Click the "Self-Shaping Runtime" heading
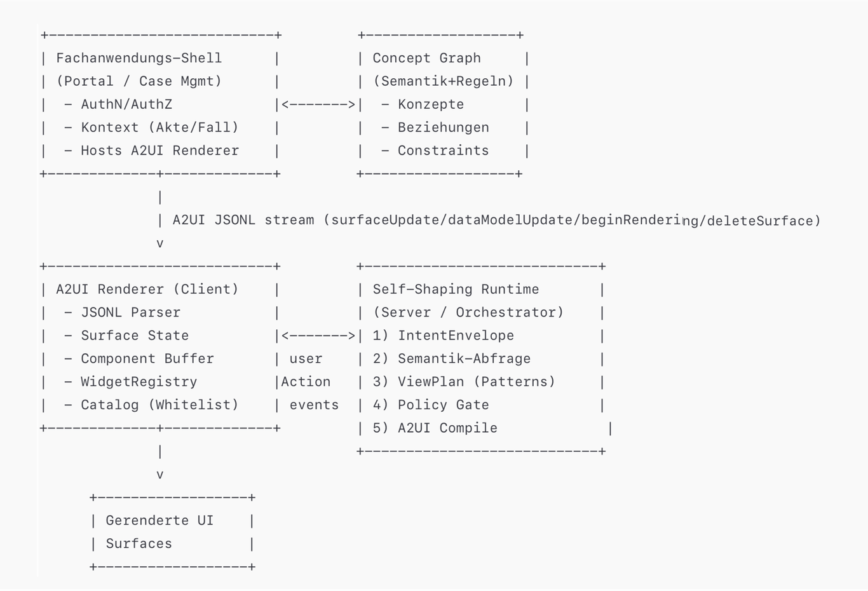 (x=456, y=290)
